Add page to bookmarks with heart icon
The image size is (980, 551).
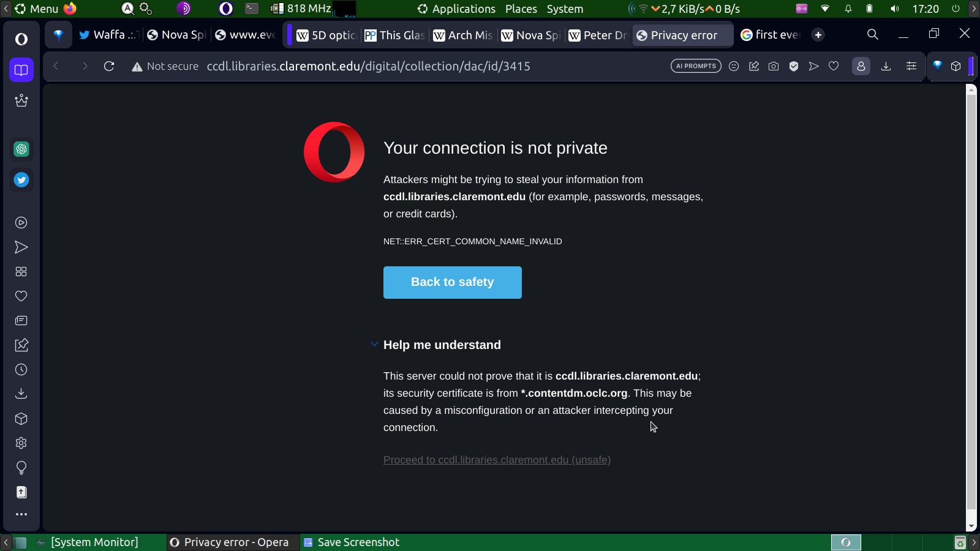coord(834,66)
